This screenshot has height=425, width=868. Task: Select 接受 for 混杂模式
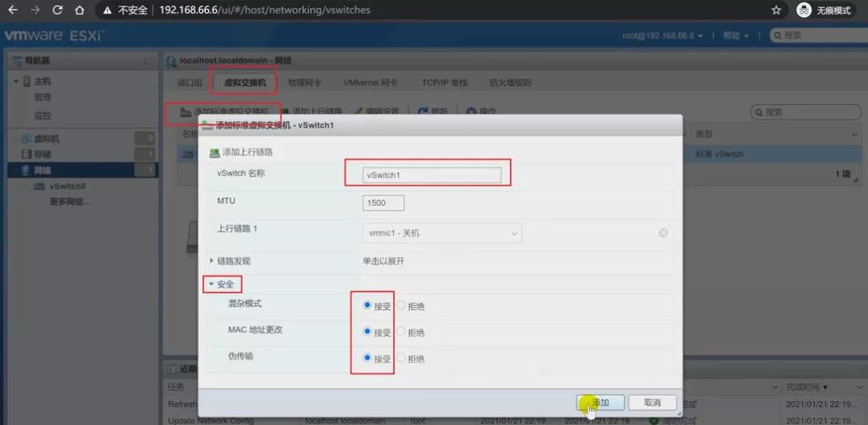coord(366,305)
